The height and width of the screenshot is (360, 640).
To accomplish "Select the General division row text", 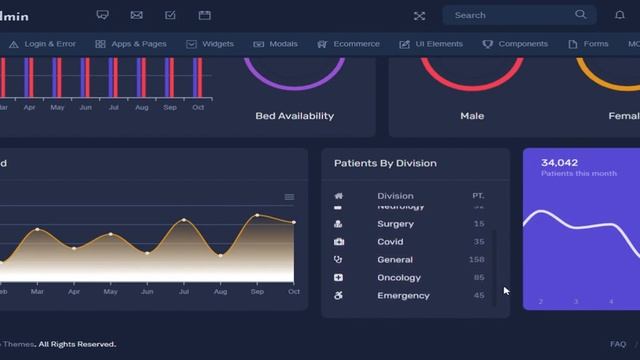I will click(x=395, y=260).
